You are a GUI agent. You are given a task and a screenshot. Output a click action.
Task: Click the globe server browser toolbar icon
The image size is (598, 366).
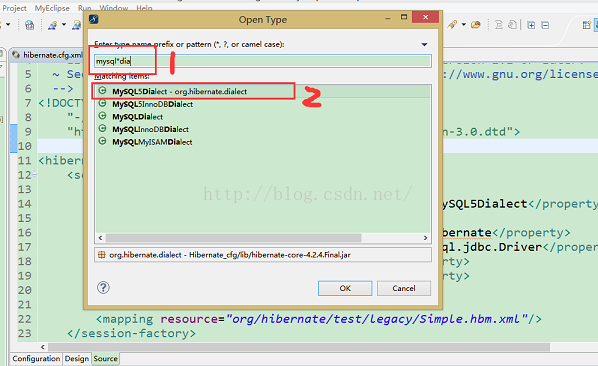click(29, 25)
